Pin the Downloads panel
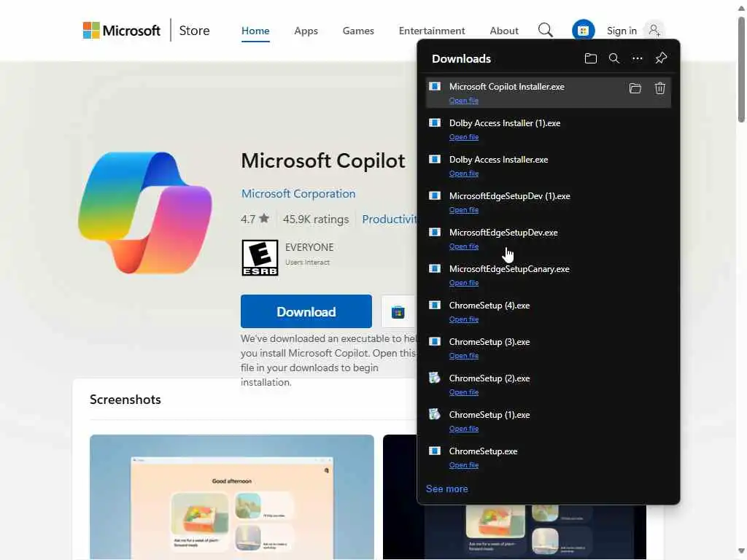The height and width of the screenshot is (560, 747). coord(661,58)
